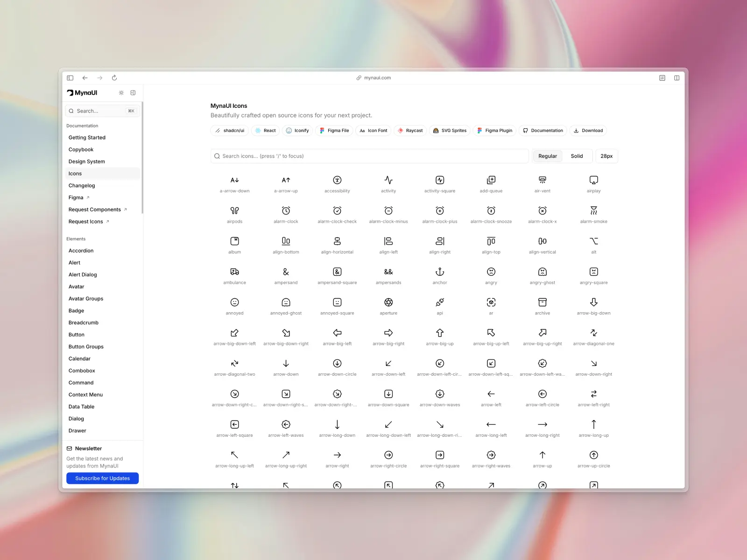
Task: Select the album icon
Action: pyautogui.click(x=234, y=241)
